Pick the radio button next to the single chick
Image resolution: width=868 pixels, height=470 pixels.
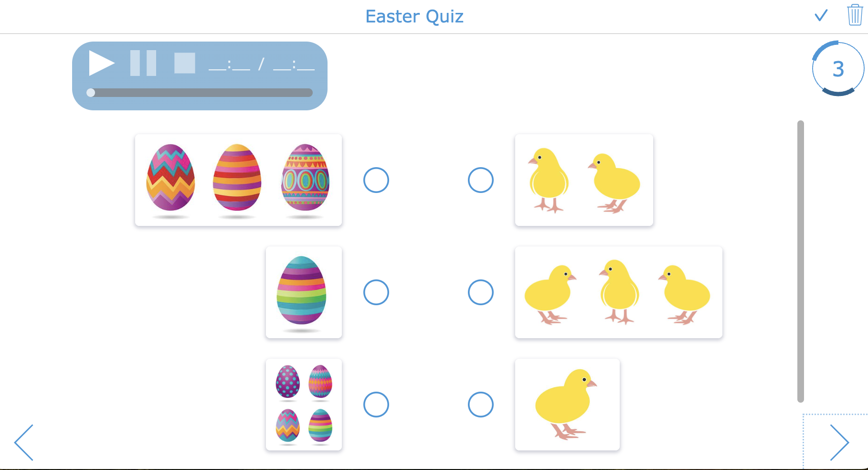[481, 405]
